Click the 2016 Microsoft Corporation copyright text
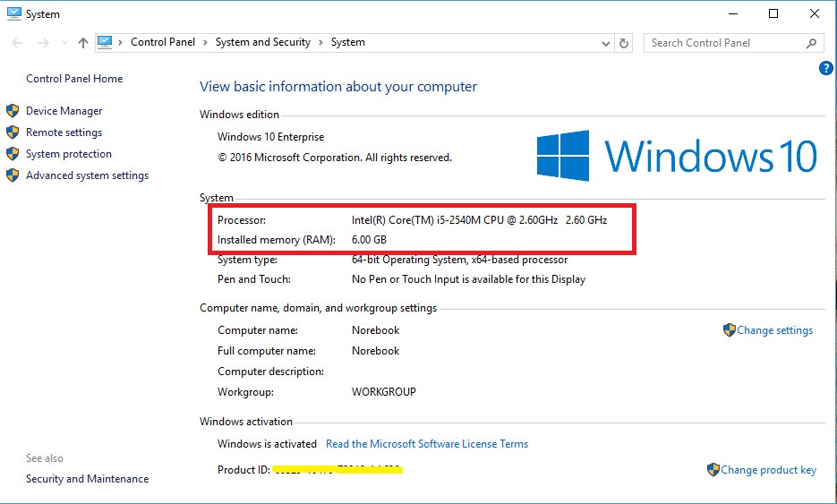The height and width of the screenshot is (504, 837). (335, 158)
